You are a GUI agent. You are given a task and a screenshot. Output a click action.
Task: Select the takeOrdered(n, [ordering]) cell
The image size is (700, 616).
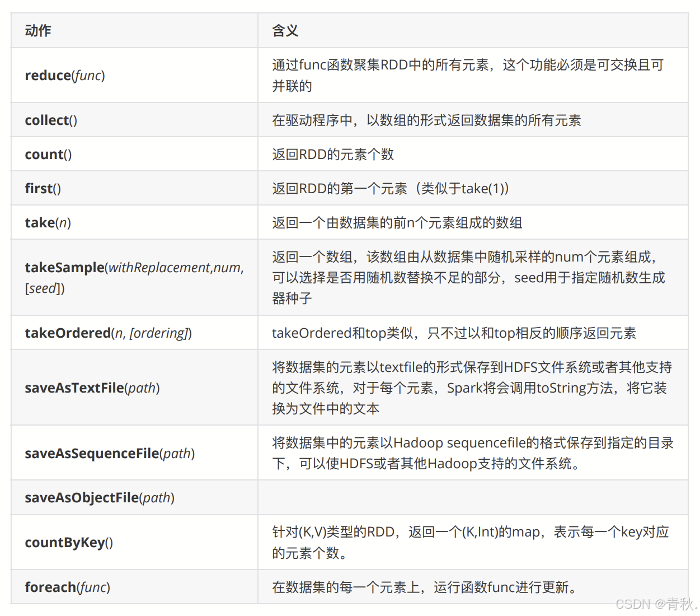tap(108, 333)
